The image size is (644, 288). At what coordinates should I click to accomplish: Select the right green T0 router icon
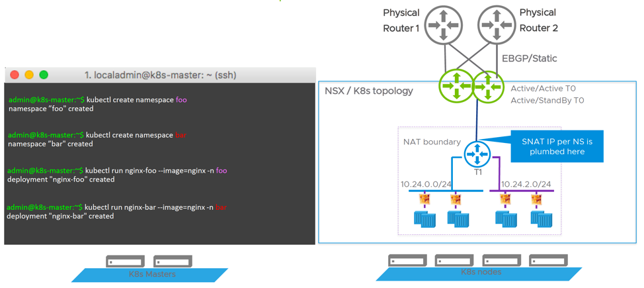488,87
